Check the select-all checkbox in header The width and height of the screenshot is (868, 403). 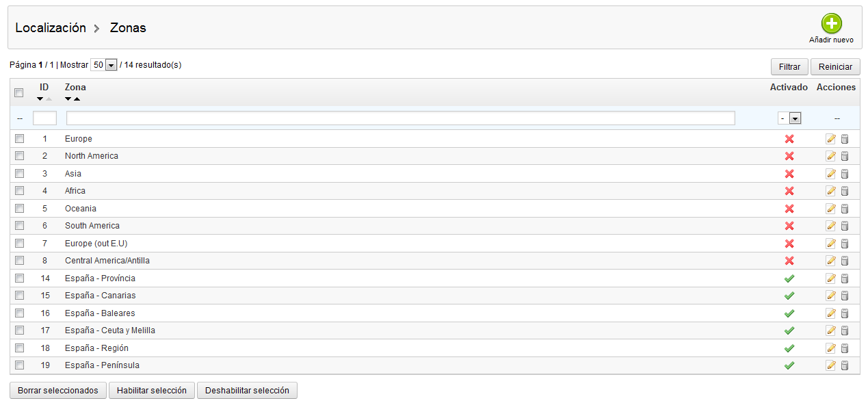click(x=19, y=93)
